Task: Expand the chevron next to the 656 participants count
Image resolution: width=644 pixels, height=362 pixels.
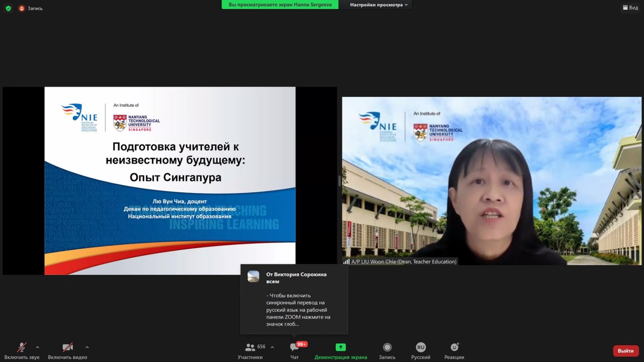Action: 272,347
